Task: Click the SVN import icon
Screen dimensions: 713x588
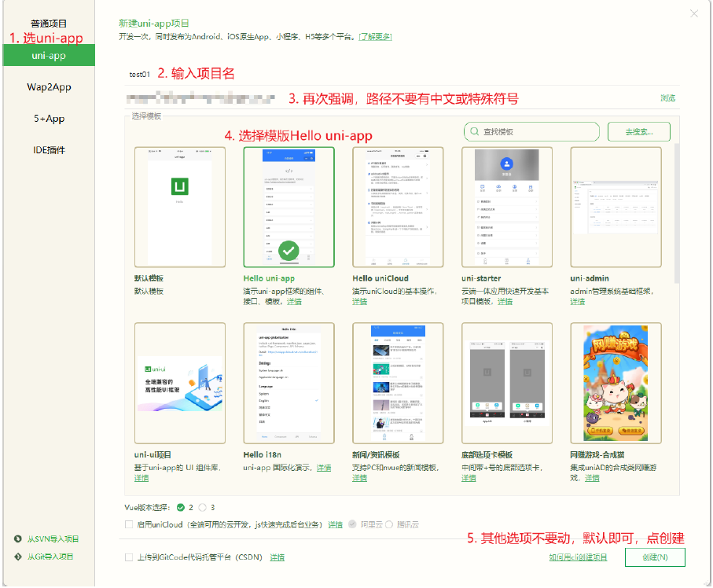Action: coord(18,539)
